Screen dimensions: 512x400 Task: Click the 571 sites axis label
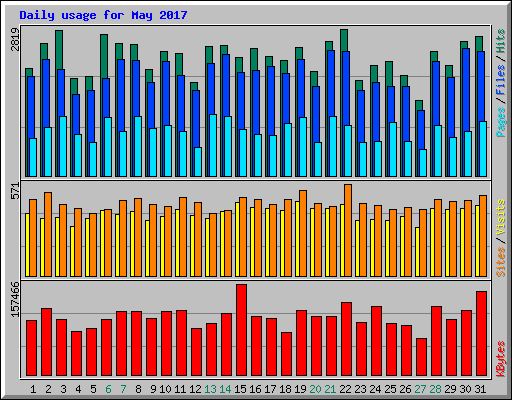15,191
